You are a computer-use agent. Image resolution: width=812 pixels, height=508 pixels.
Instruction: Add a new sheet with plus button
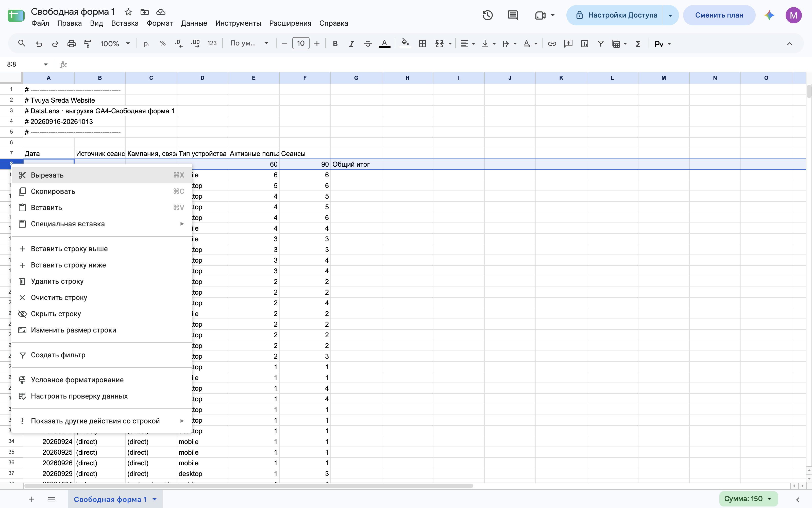[31, 499]
